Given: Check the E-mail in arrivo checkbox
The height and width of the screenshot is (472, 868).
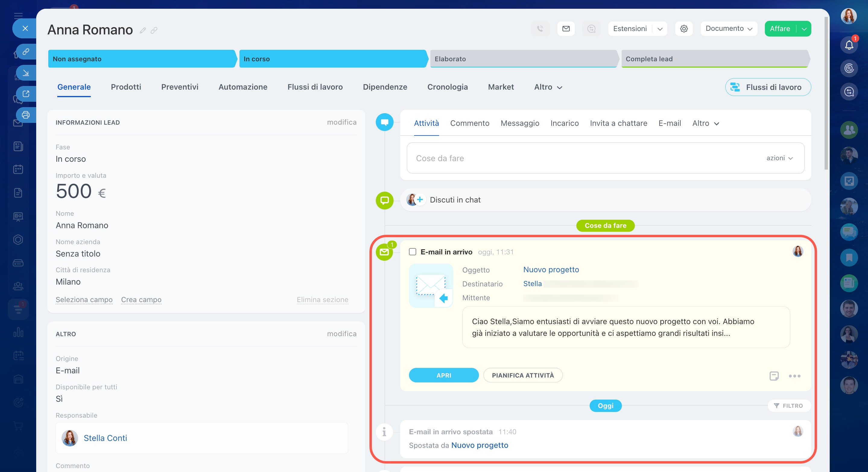Looking at the screenshot, I should tap(412, 252).
